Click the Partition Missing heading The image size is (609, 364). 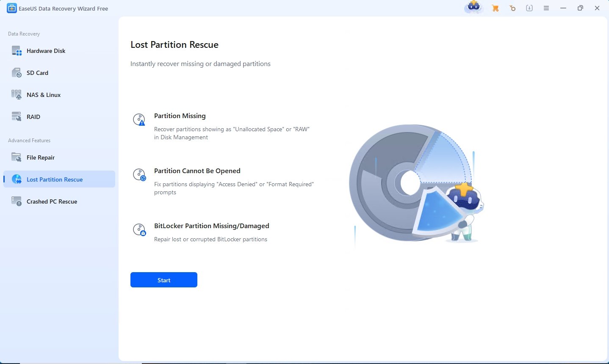180,116
